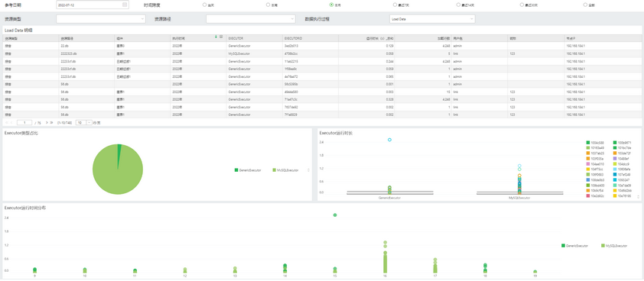644x281 pixels.
Task: Select the 最近14天 radio button
Action: tap(458, 5)
